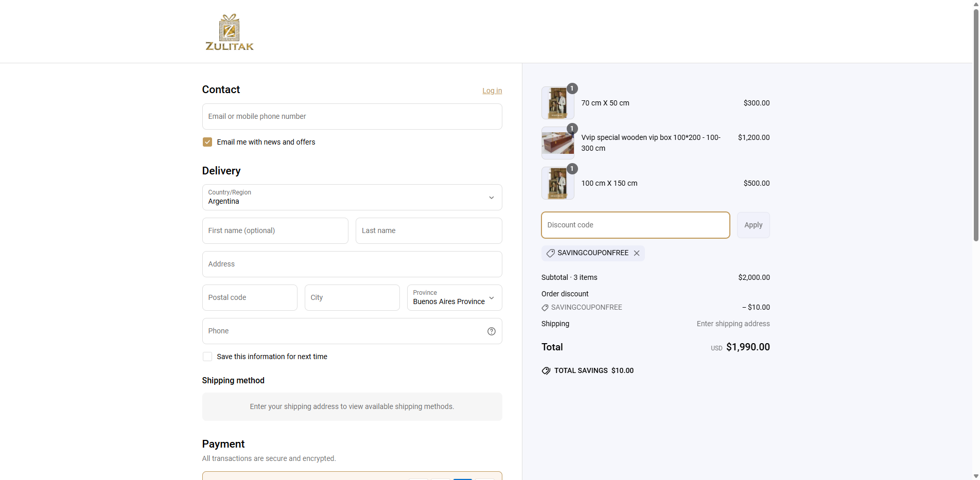
Task: Check Save this information for next time
Action: [x=207, y=357]
